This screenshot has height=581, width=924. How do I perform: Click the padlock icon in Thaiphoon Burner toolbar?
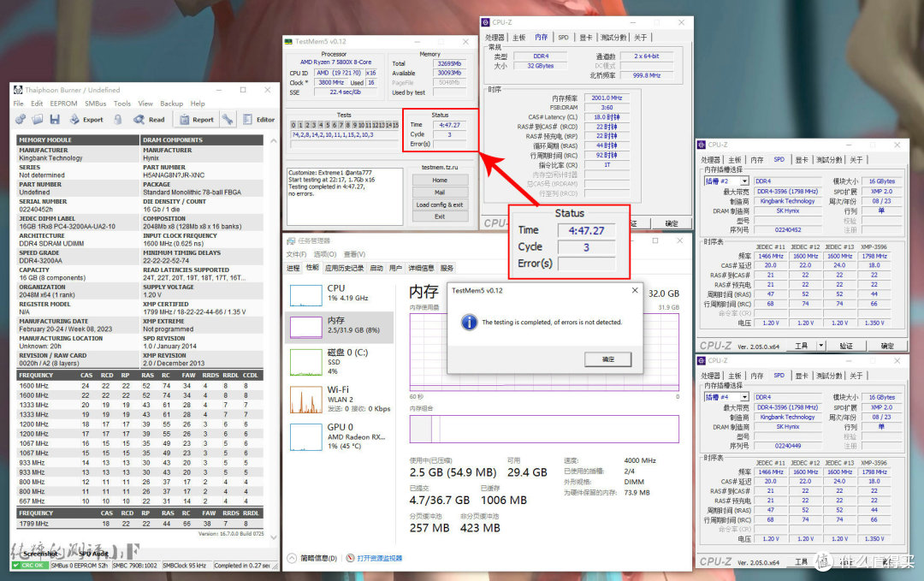(x=118, y=120)
